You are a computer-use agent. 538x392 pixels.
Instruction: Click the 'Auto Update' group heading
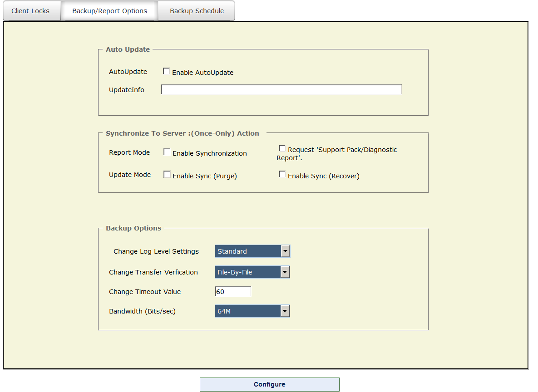[128, 49]
